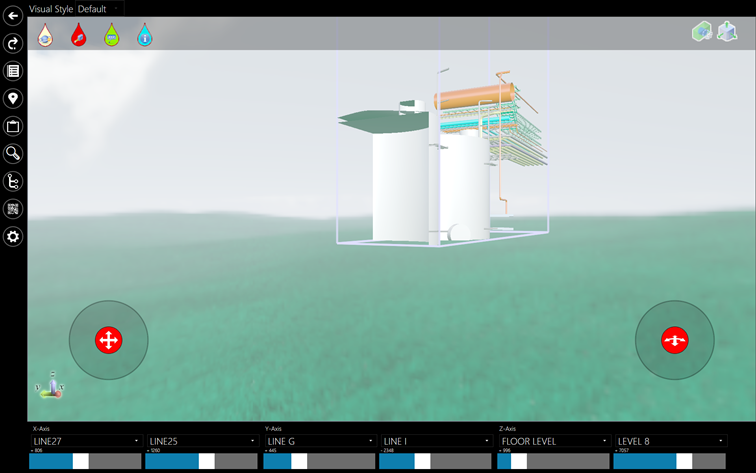Expand the LINE G Y-Axis dropdown
Screen dimensions: 756x473
(319, 441)
